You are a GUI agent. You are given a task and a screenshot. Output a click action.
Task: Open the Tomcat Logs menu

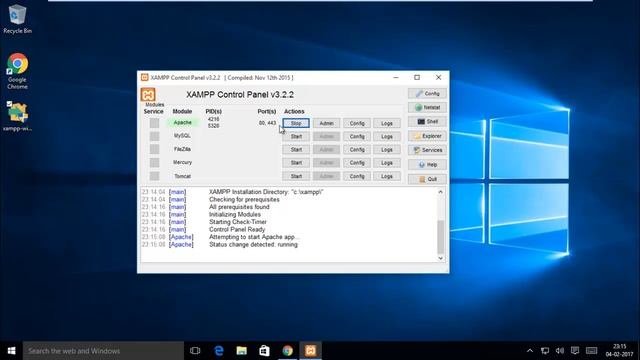[x=387, y=176]
